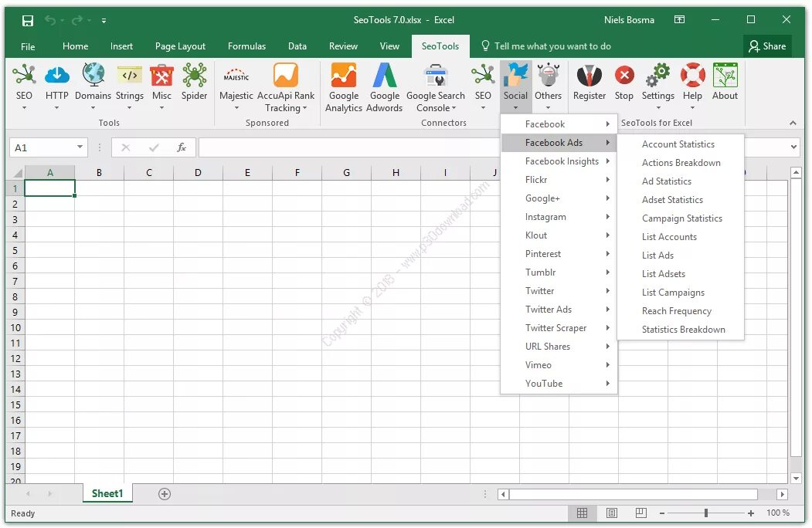Open the File tab
Viewport: 812px width, 528px height.
click(x=28, y=46)
